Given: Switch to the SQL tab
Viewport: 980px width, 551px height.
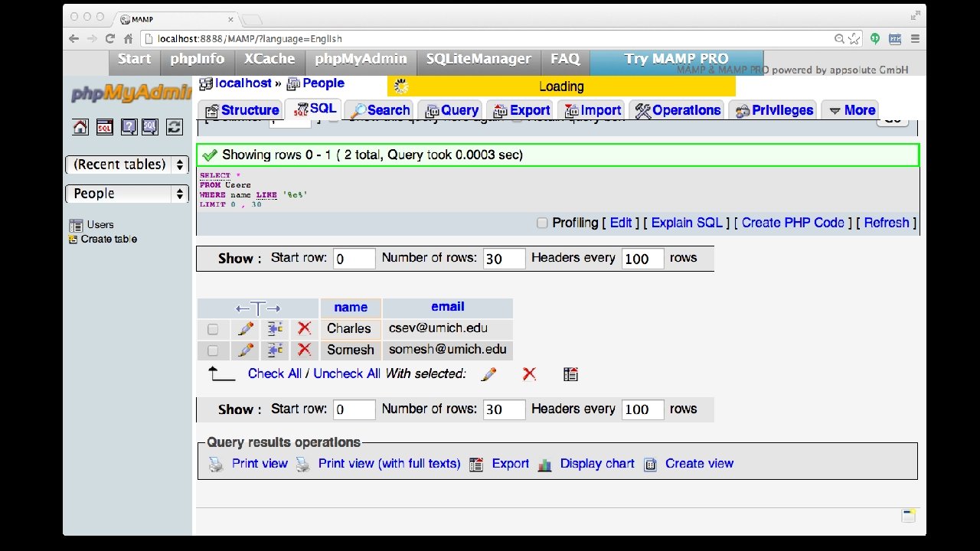Looking at the screenshot, I should click(314, 109).
